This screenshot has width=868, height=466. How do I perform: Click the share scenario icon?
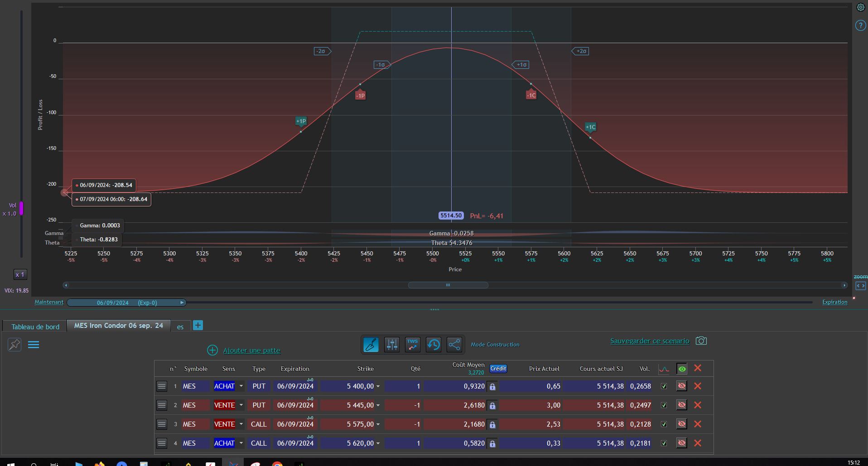[454, 345]
